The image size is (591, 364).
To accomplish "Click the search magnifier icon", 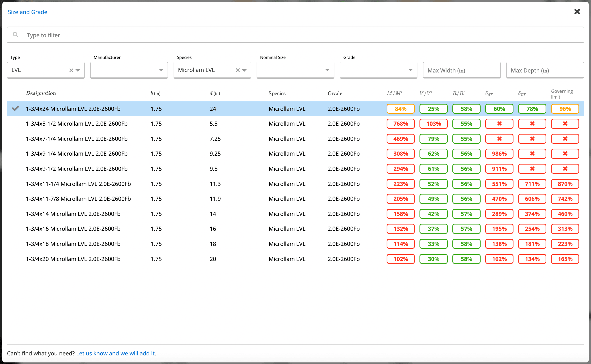I will coord(15,35).
